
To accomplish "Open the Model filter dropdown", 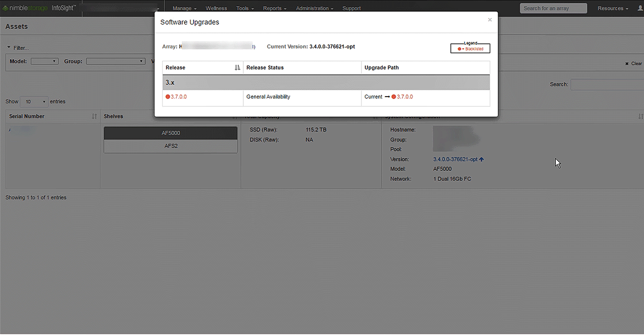I will [45, 61].
